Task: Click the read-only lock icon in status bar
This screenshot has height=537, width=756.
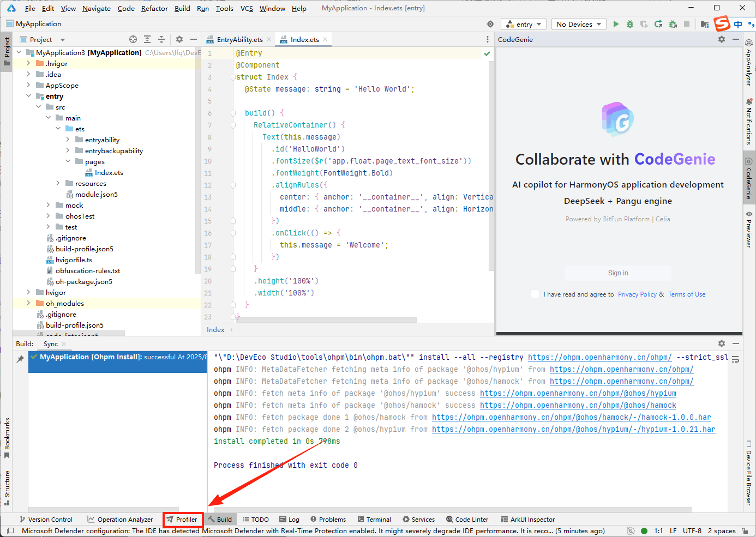Action: tap(746, 530)
